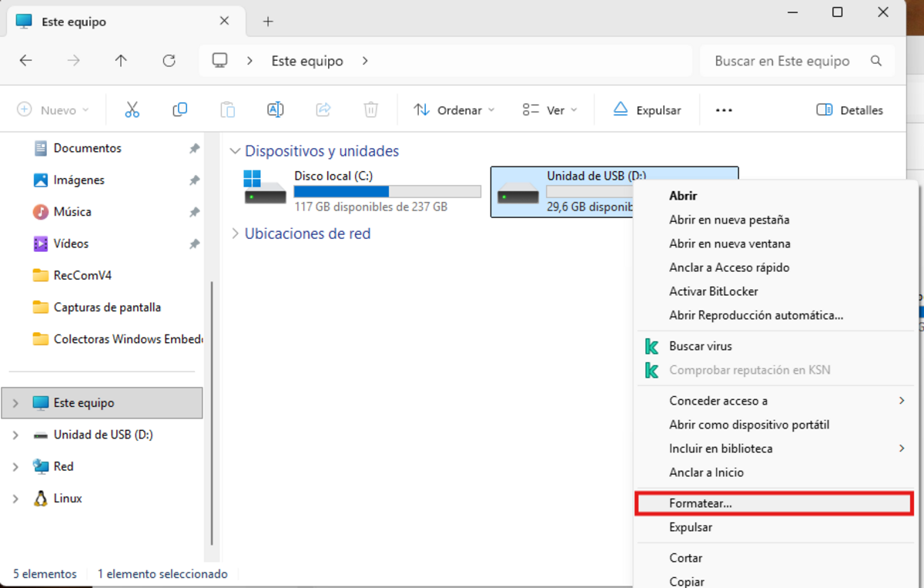
Task: Expand the Linux tree node
Action: pyautogui.click(x=15, y=499)
